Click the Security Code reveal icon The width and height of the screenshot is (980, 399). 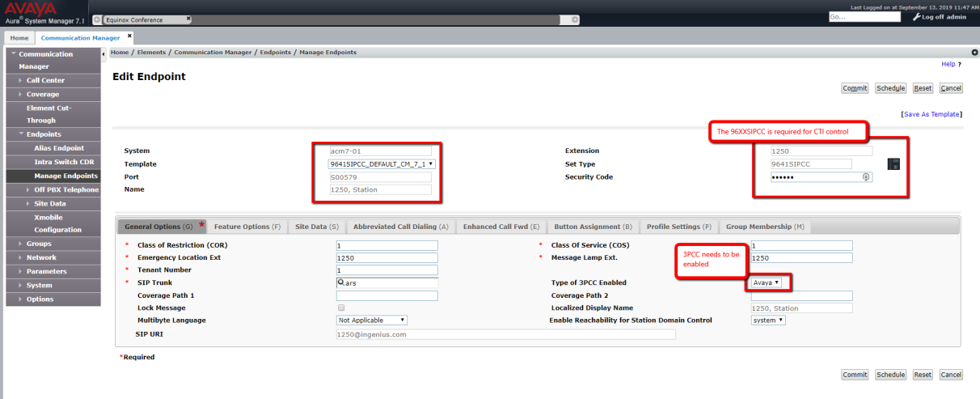pyautogui.click(x=866, y=177)
